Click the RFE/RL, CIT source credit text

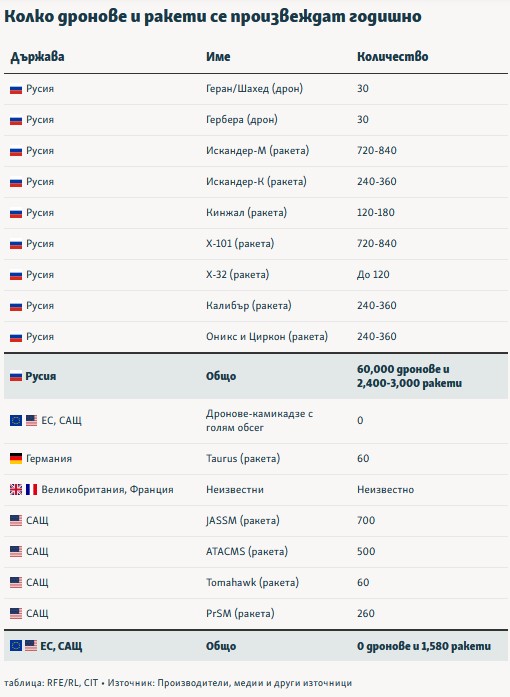tap(72, 683)
